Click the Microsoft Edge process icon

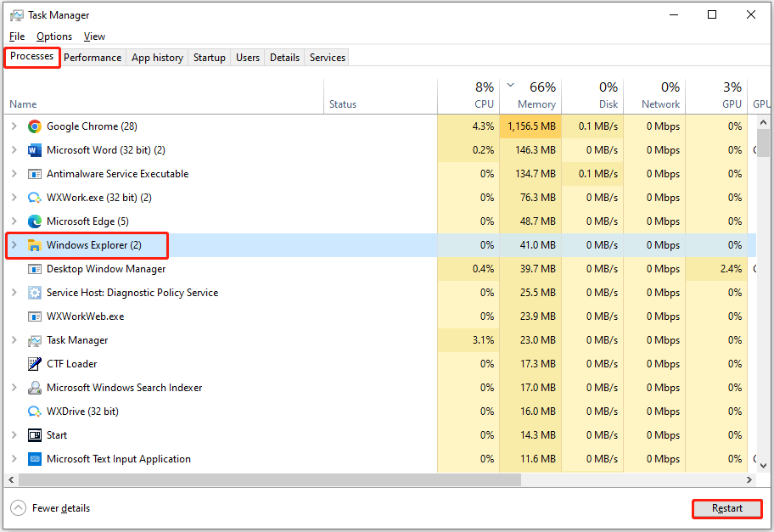tap(35, 221)
